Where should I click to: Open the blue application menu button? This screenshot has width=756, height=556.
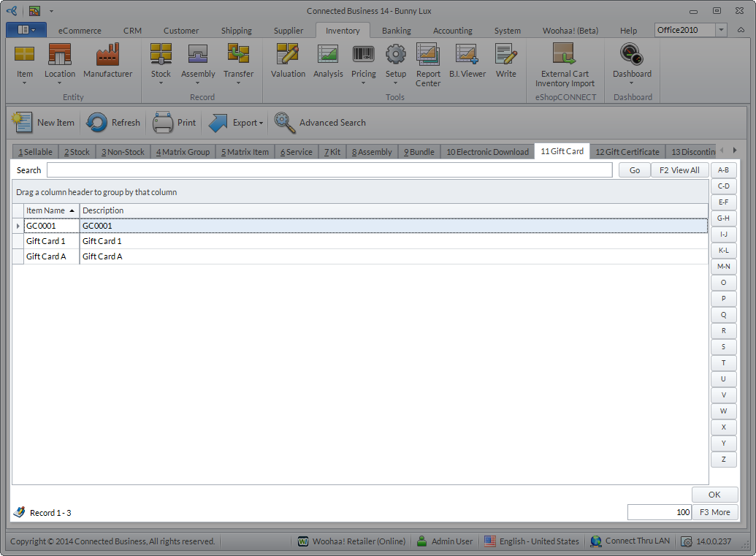[26, 30]
